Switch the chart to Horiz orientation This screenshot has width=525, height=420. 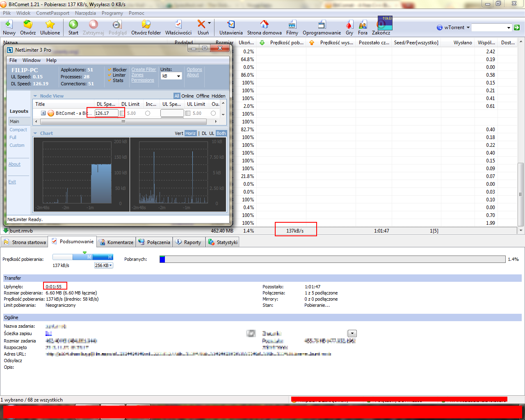pyautogui.click(x=190, y=133)
